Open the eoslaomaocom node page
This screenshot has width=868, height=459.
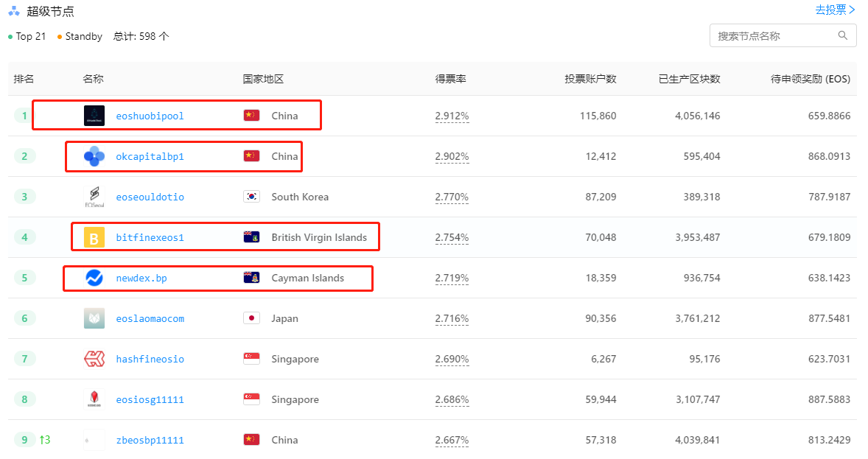(150, 318)
